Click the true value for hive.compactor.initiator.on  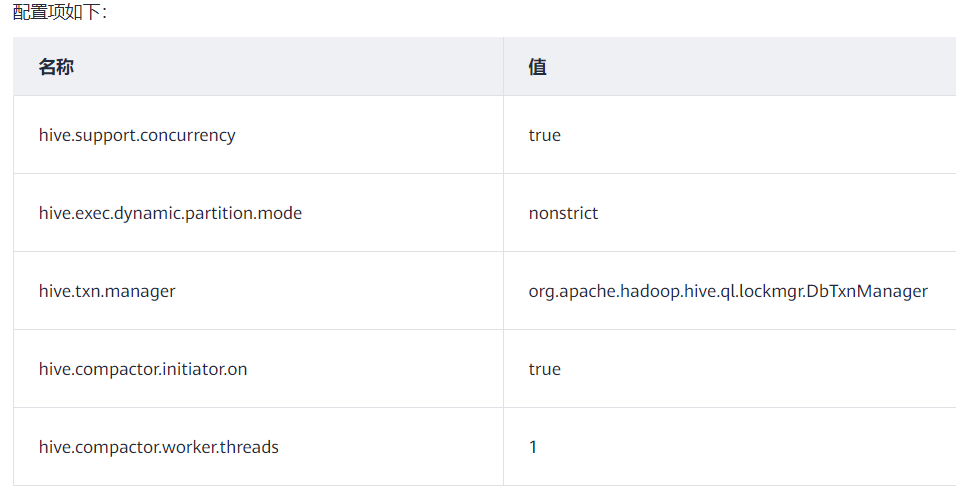[544, 369]
